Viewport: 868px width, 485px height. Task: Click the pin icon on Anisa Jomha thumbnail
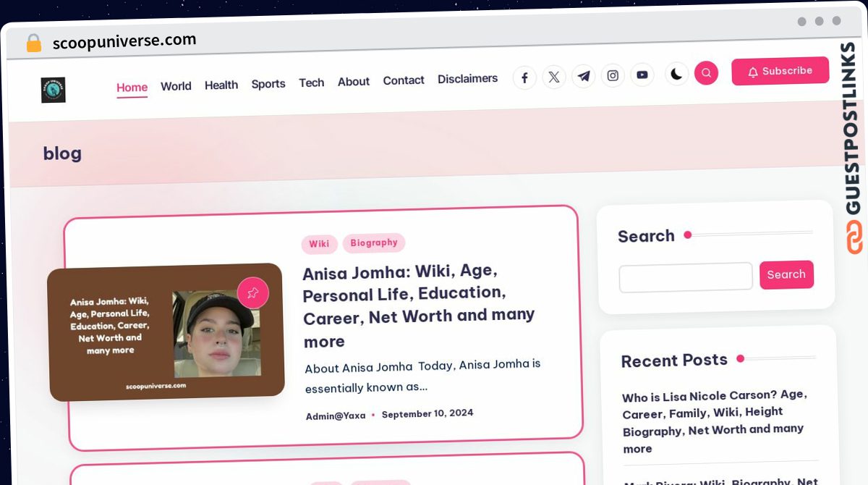tap(253, 293)
